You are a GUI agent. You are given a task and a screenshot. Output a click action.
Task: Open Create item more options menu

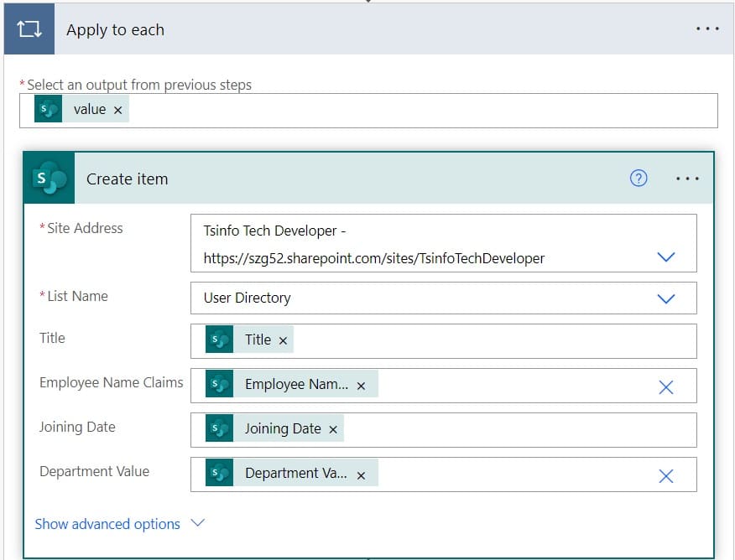pos(688,179)
